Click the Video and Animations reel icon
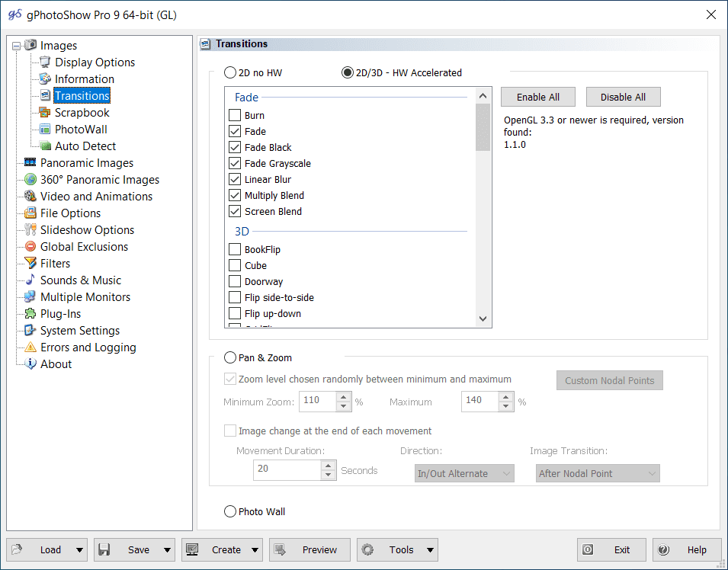 (30, 195)
